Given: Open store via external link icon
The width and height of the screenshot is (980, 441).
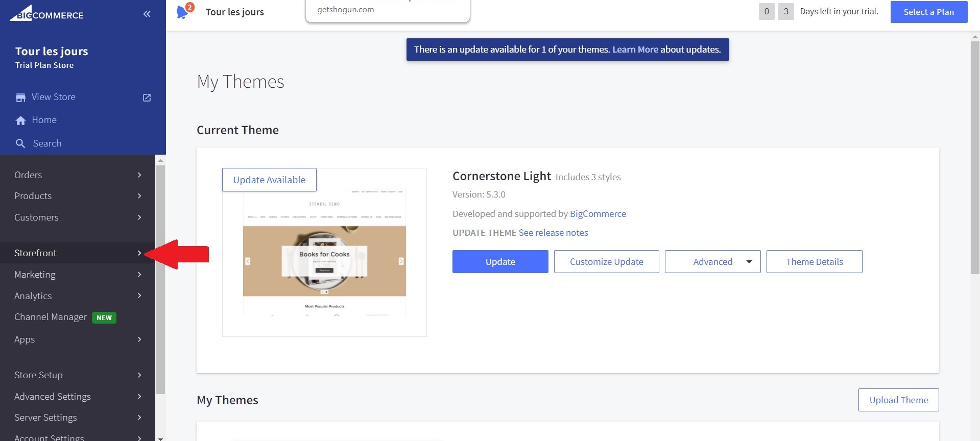Looking at the screenshot, I should click(x=147, y=97).
